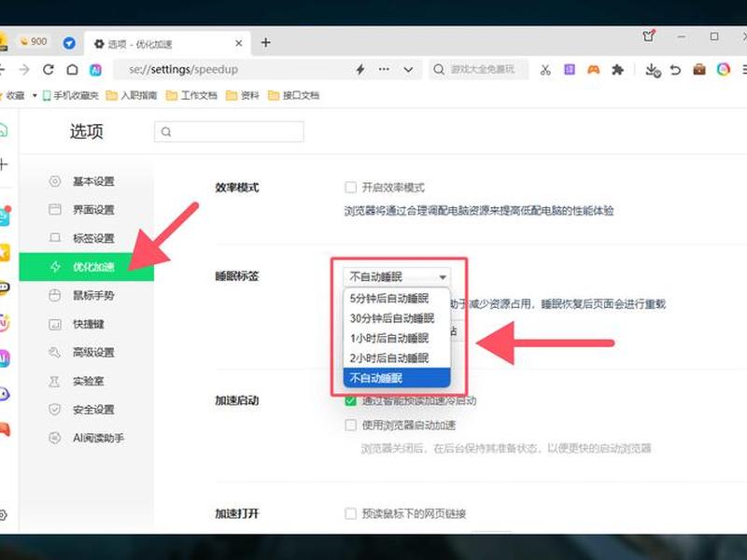
Task: Open 快捷键 in settings sidebar
Action: pos(86,324)
